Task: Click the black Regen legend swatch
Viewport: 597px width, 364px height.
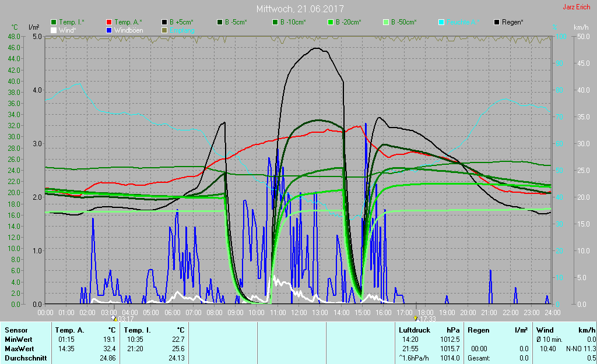Action: click(x=497, y=22)
